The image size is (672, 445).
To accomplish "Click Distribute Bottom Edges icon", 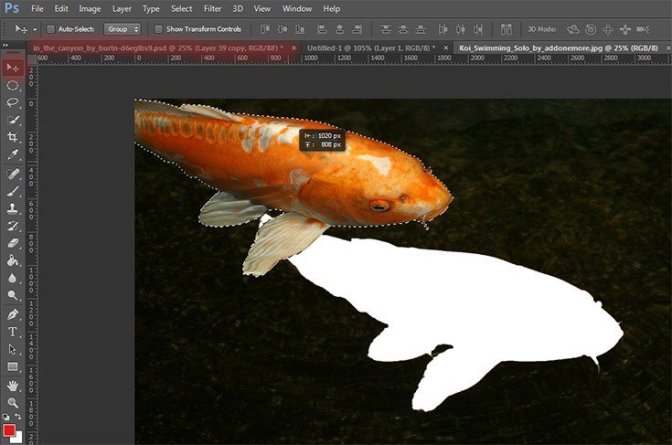I will point(421,29).
